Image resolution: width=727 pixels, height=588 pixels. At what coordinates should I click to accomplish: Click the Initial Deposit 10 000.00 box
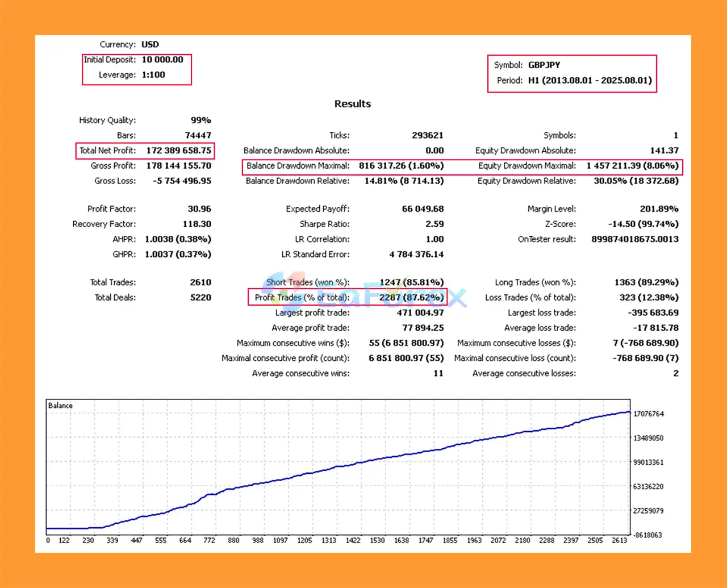pyautogui.click(x=137, y=59)
